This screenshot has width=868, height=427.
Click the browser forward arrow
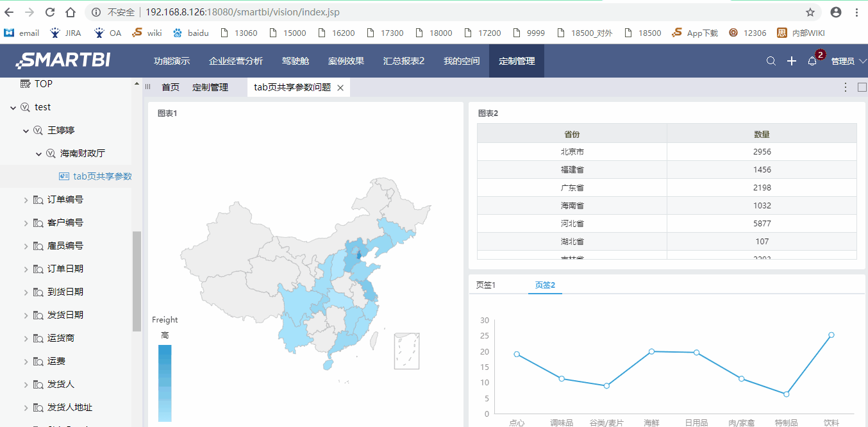point(29,12)
